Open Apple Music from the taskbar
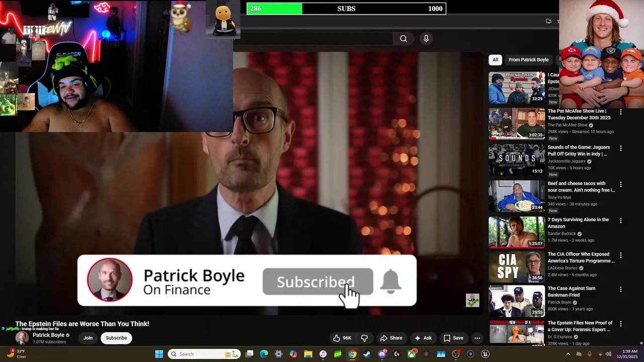The width and height of the screenshot is (644, 362). 323,354
